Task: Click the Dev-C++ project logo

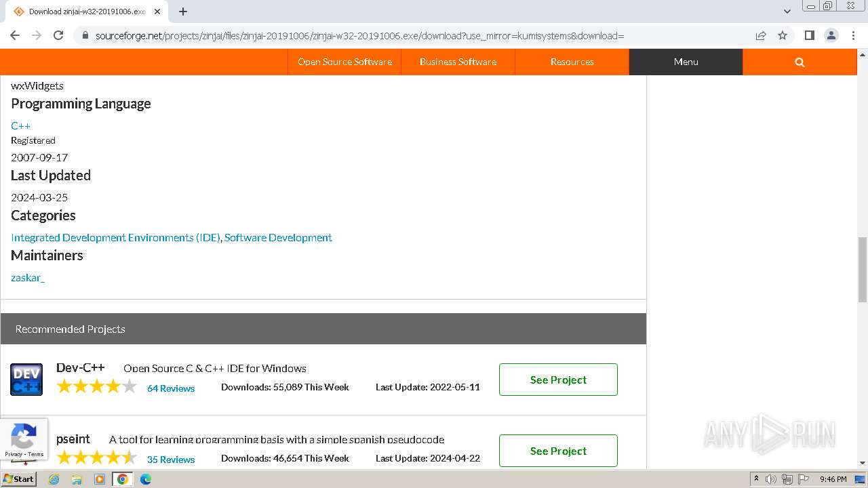Action: (26, 380)
